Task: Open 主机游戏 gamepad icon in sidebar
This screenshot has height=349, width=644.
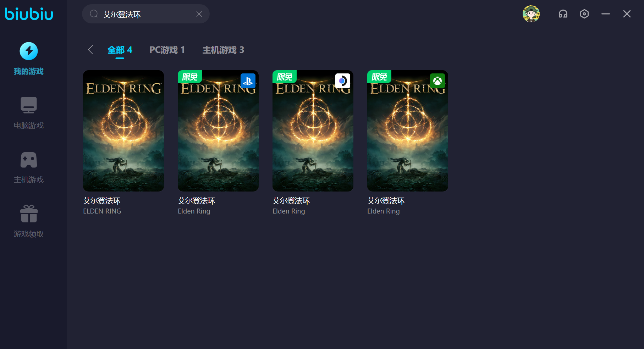Action: tap(29, 160)
